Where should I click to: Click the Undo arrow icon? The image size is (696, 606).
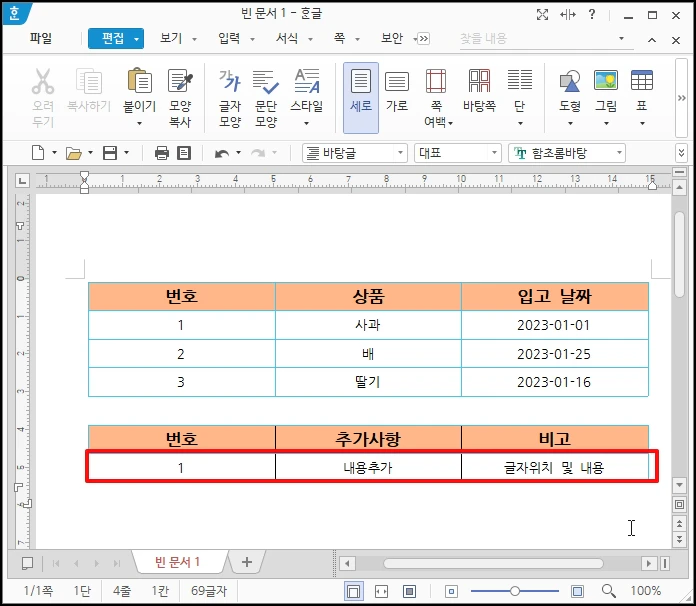tap(221, 154)
